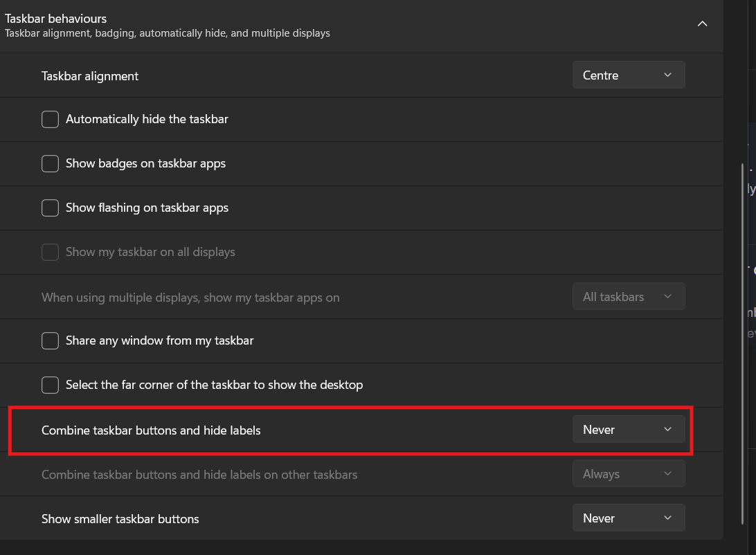
Task: Collapse the Taskbar behaviours section
Action: pos(702,24)
